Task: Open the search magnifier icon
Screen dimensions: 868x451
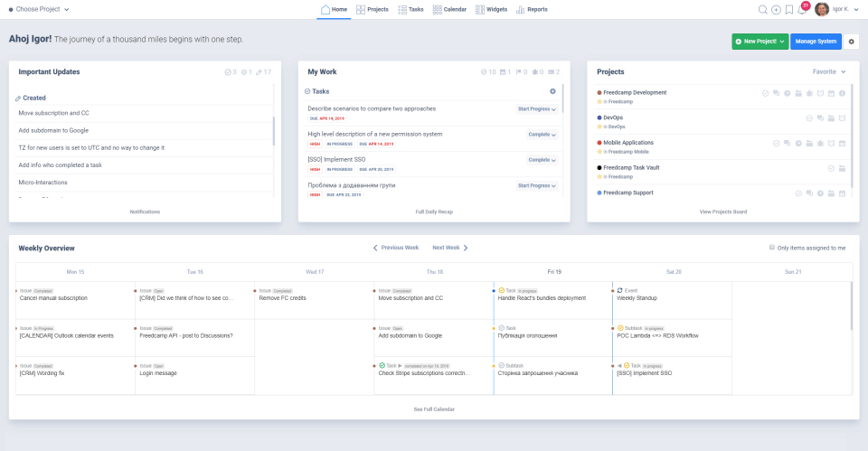Action: [763, 9]
